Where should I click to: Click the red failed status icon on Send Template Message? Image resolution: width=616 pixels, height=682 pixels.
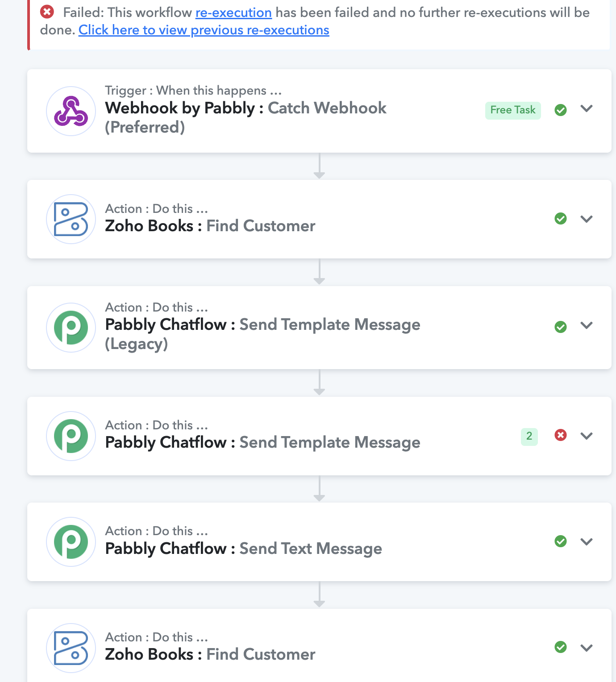tap(561, 435)
